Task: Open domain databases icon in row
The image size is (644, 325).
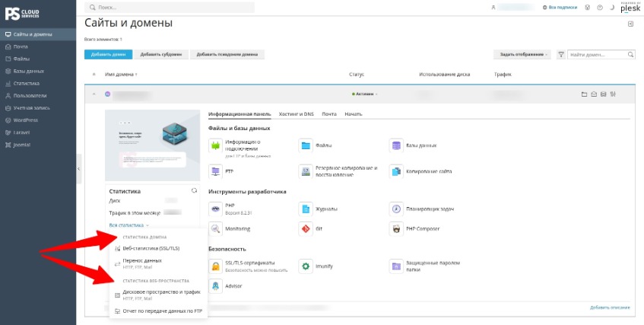Action: point(604,94)
